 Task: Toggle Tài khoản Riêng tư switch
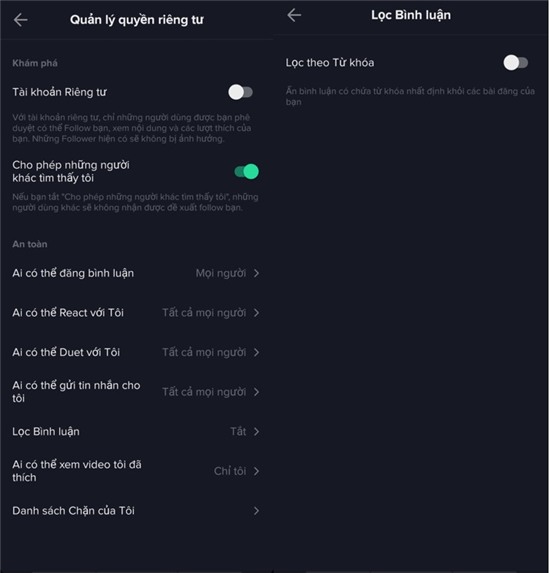click(x=240, y=92)
